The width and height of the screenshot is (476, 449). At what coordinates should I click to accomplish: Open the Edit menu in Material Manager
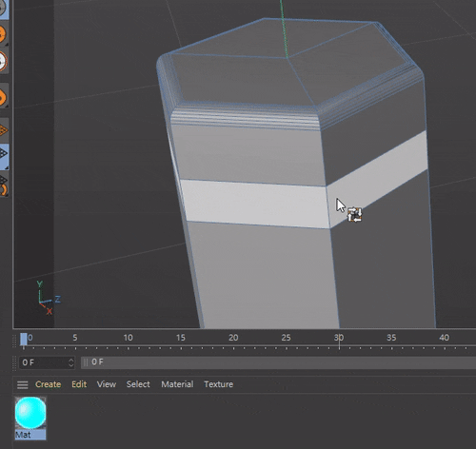click(79, 384)
